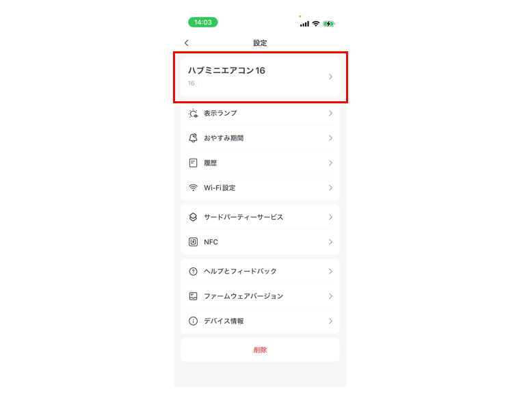Expand the ハブミニエアコン16 device name chevron
Screen dimensions: 528x420
[330, 77]
